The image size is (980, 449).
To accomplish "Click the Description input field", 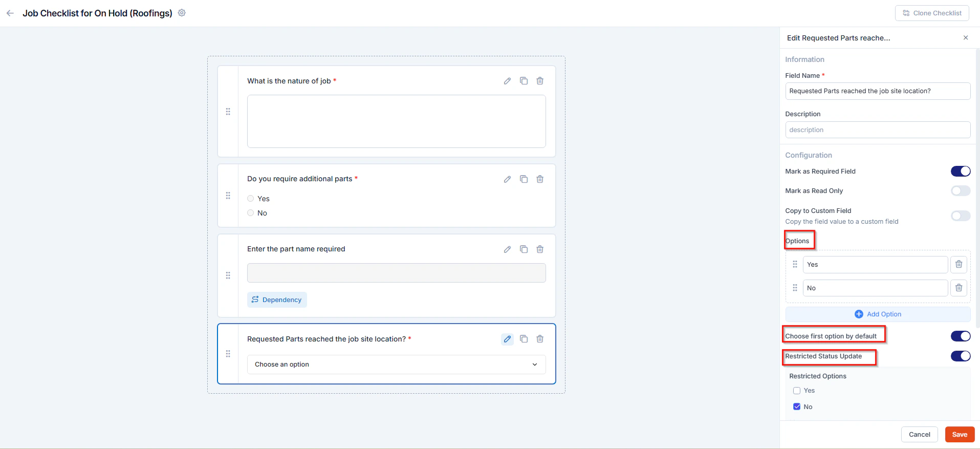I will [878, 130].
